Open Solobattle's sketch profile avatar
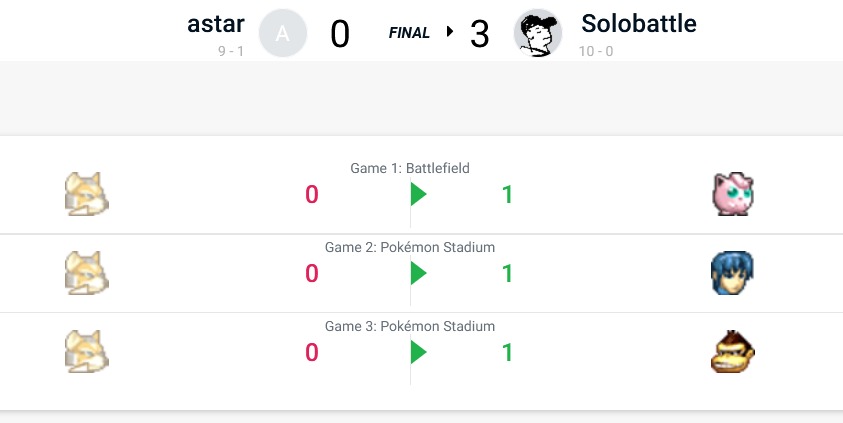The height and width of the screenshot is (423, 843). tap(538, 33)
